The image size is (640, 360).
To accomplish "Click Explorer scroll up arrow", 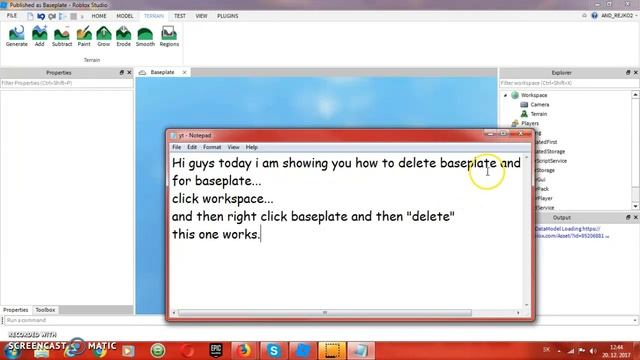I will pyautogui.click(x=635, y=95).
